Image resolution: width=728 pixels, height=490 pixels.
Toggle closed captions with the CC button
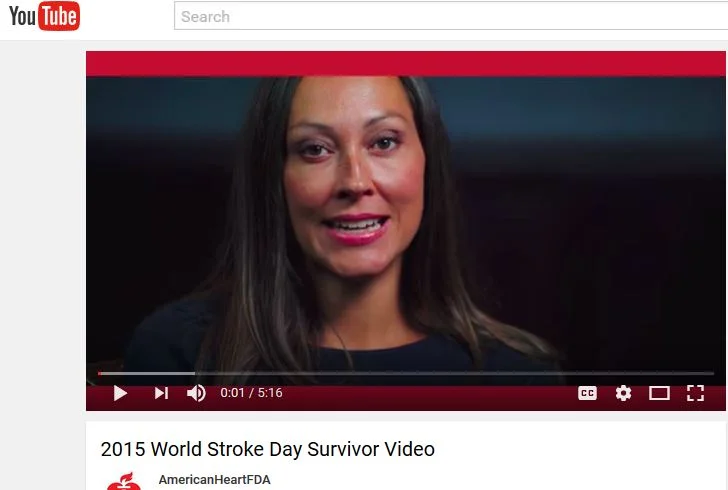point(587,393)
